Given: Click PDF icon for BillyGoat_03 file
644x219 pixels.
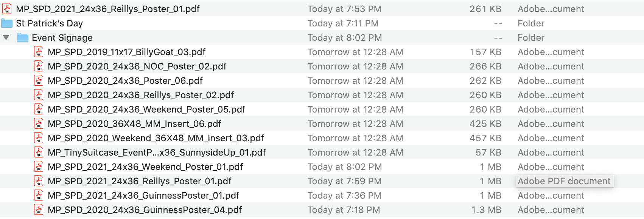Looking at the screenshot, I should click(39, 52).
